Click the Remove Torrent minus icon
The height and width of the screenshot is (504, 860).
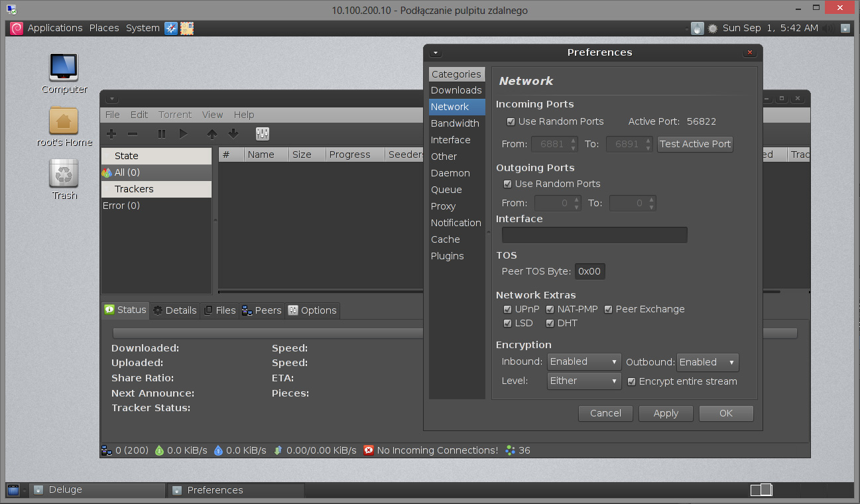[133, 134]
